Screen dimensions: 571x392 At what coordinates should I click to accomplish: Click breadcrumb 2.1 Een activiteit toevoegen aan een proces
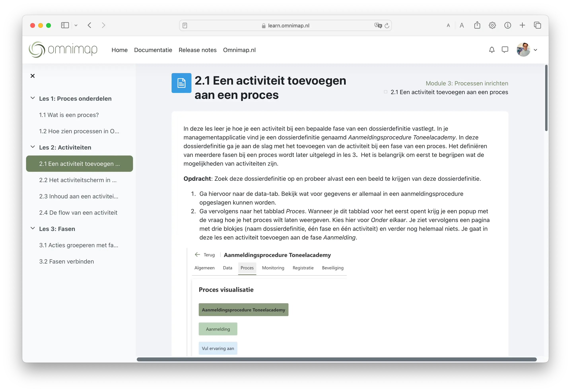449,92
